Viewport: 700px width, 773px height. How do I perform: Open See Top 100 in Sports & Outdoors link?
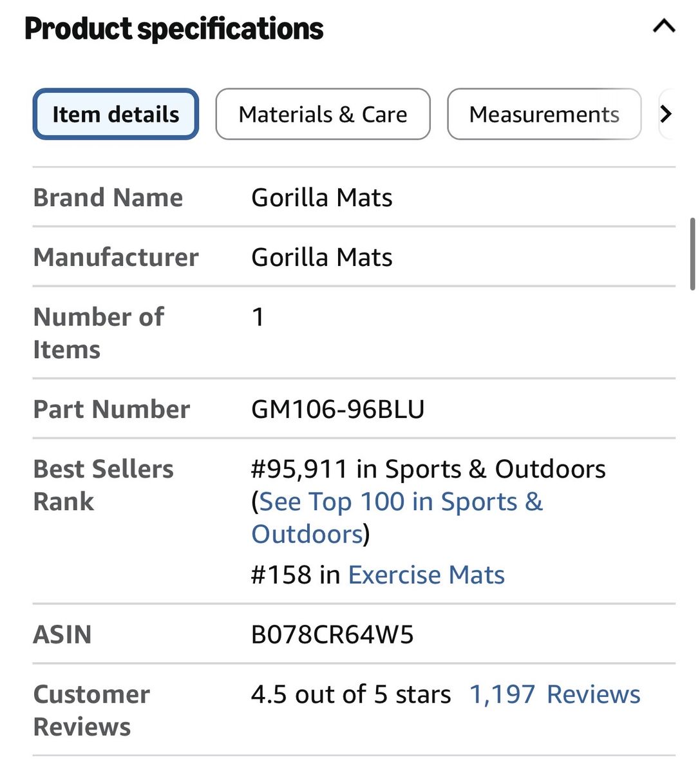[397, 517]
